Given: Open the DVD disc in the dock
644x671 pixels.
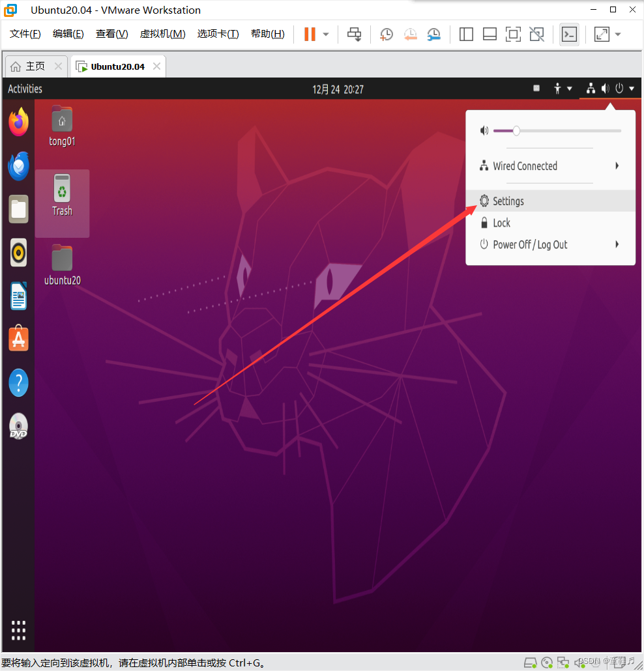Looking at the screenshot, I should pyautogui.click(x=18, y=426).
